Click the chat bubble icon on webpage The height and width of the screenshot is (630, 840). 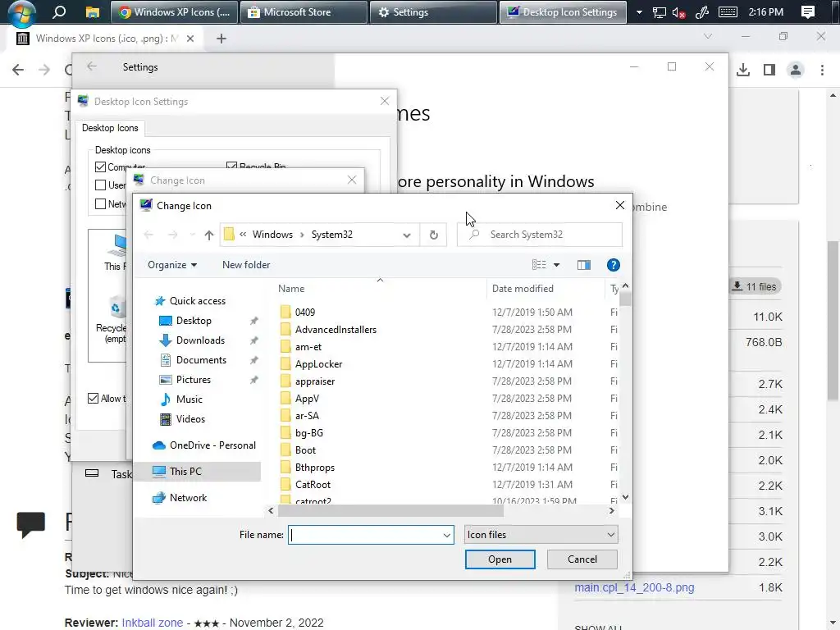pyautogui.click(x=31, y=524)
